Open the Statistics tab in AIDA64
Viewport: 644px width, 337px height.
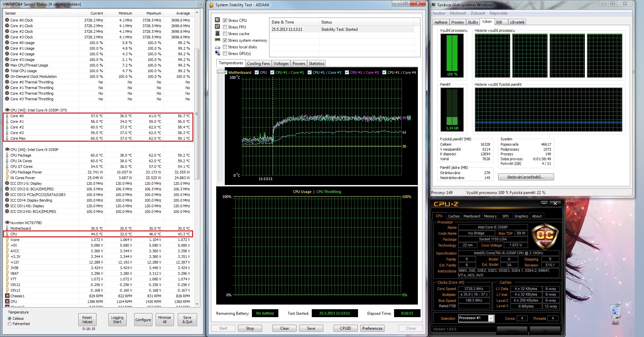(x=317, y=64)
